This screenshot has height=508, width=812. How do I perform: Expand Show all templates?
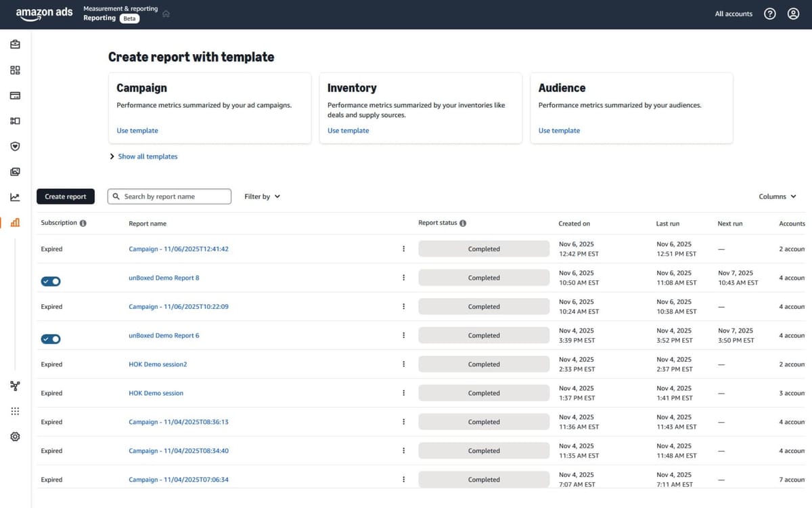tap(143, 156)
